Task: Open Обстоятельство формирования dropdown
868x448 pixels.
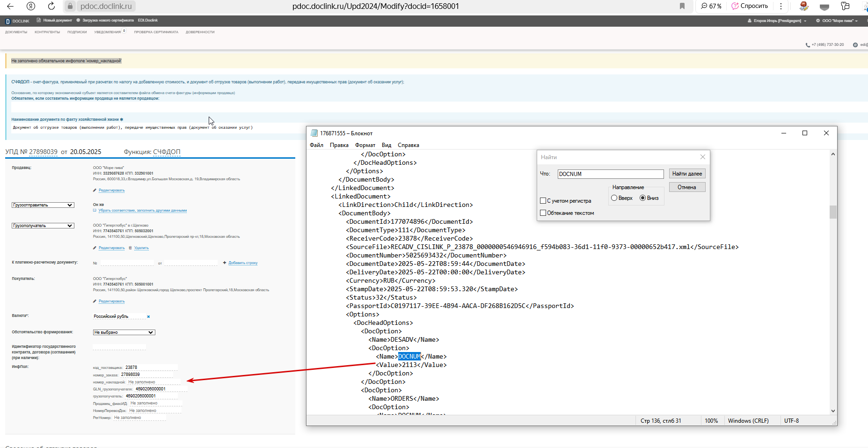Action: point(124,332)
